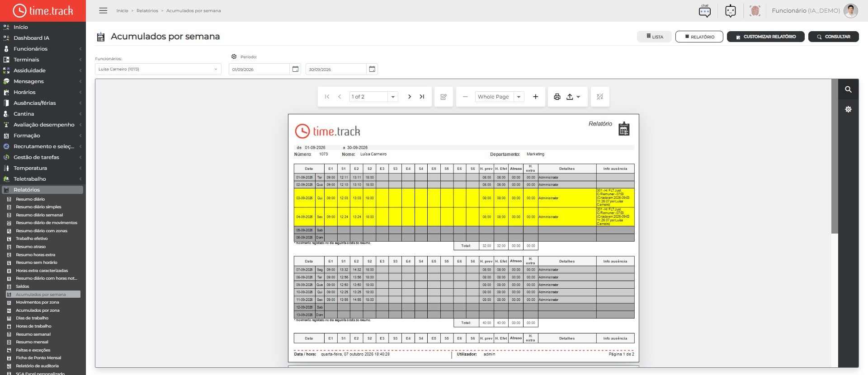
Task: Click the robot assistant icon
Action: [x=731, y=10]
